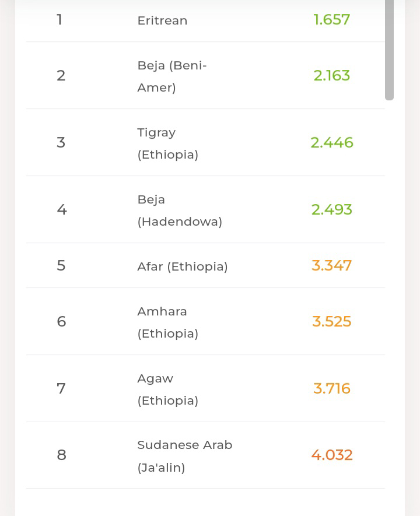Click the Amhara (Ethiopia) entry

point(167,322)
